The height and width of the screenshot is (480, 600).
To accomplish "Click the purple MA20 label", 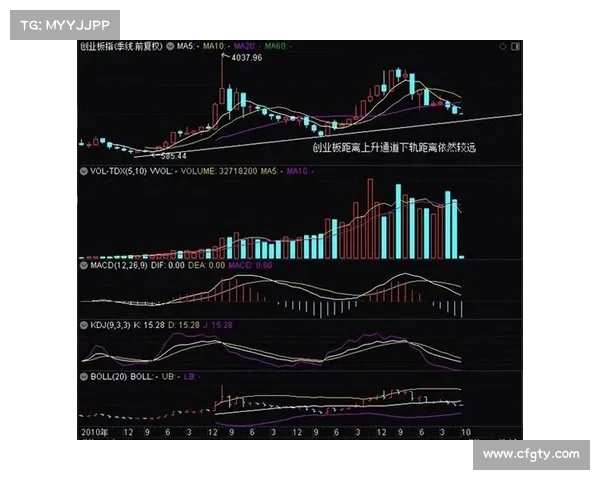I will point(247,46).
